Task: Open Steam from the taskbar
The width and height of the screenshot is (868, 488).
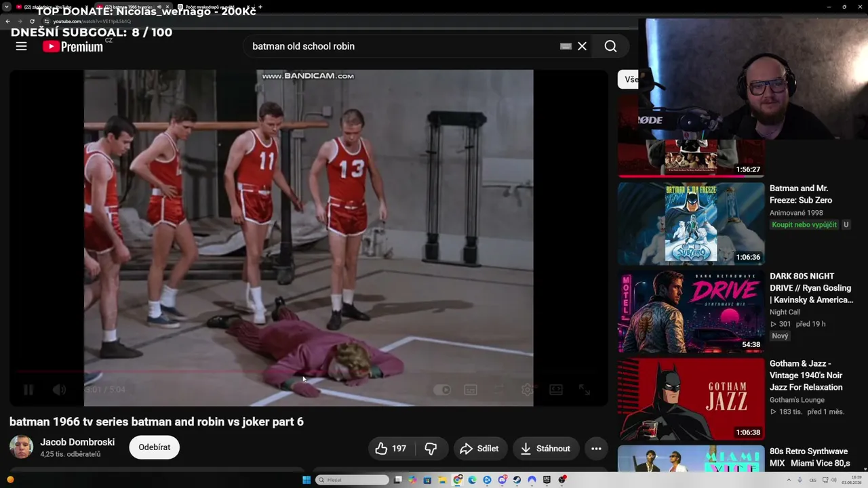Action: click(517, 480)
